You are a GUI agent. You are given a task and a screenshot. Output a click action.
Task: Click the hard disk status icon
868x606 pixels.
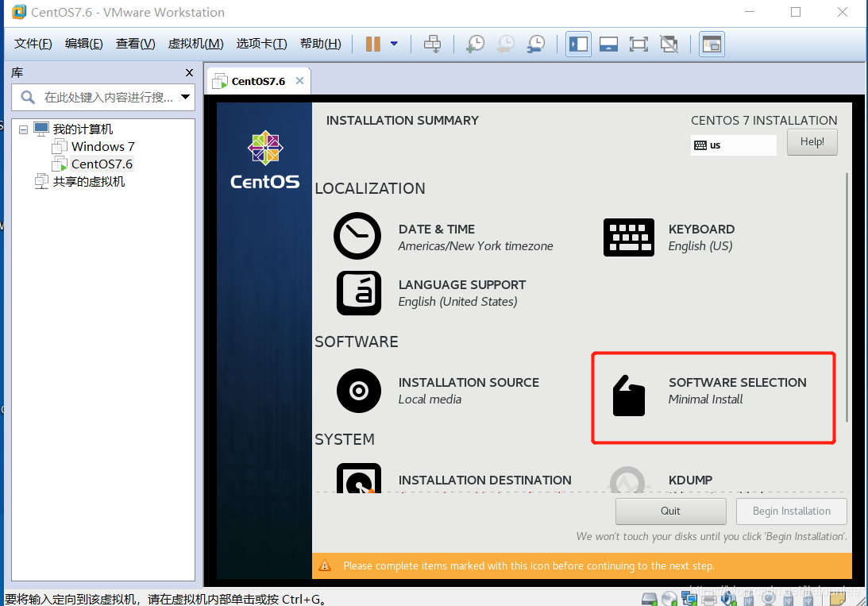pyautogui.click(x=650, y=599)
